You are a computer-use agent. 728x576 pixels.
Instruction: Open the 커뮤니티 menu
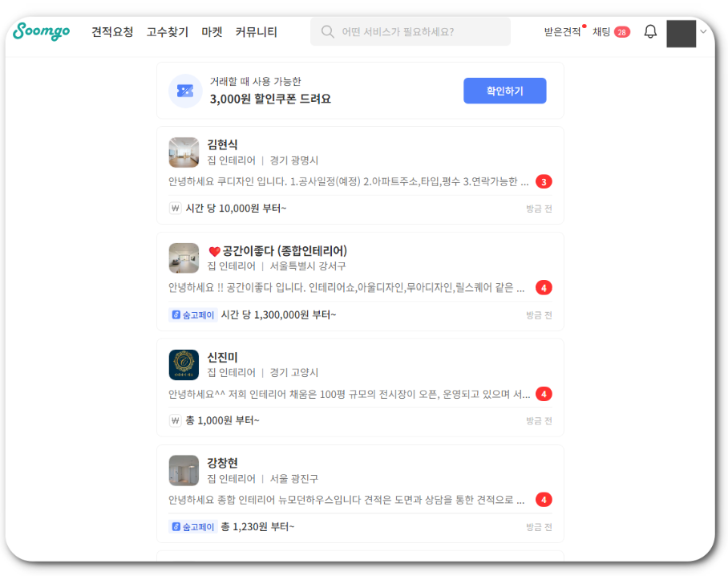[x=257, y=32]
